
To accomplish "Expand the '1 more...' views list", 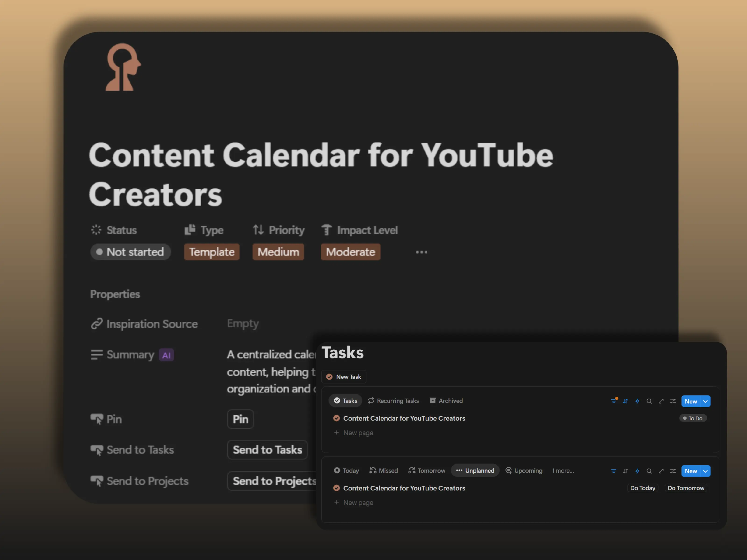I will click(563, 471).
